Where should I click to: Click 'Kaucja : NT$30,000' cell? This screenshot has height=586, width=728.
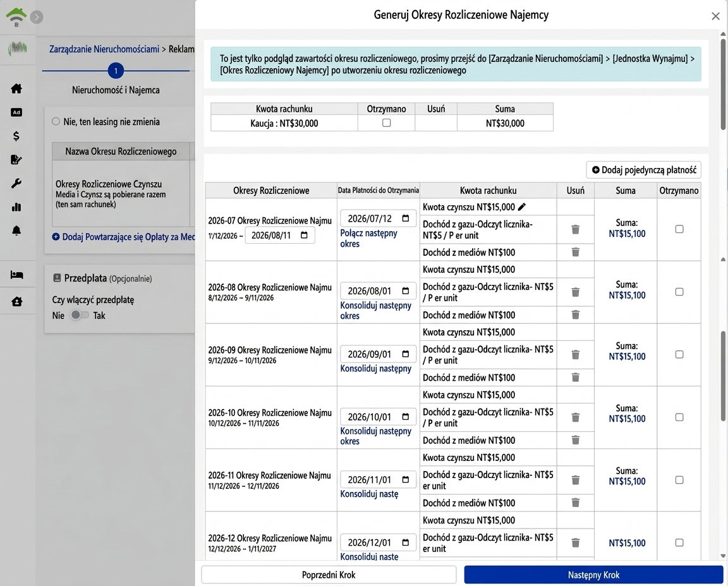click(x=284, y=123)
